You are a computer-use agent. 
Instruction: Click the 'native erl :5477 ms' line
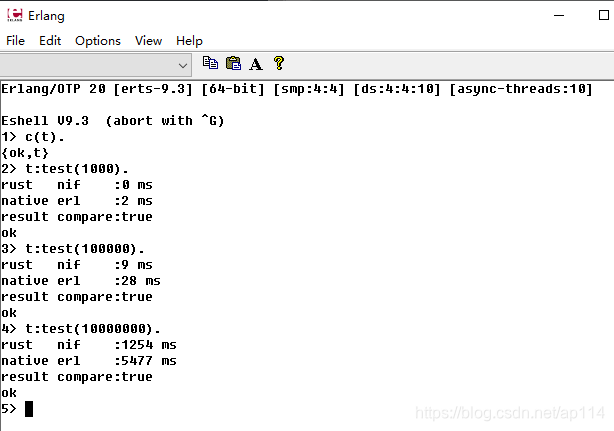[89, 361]
